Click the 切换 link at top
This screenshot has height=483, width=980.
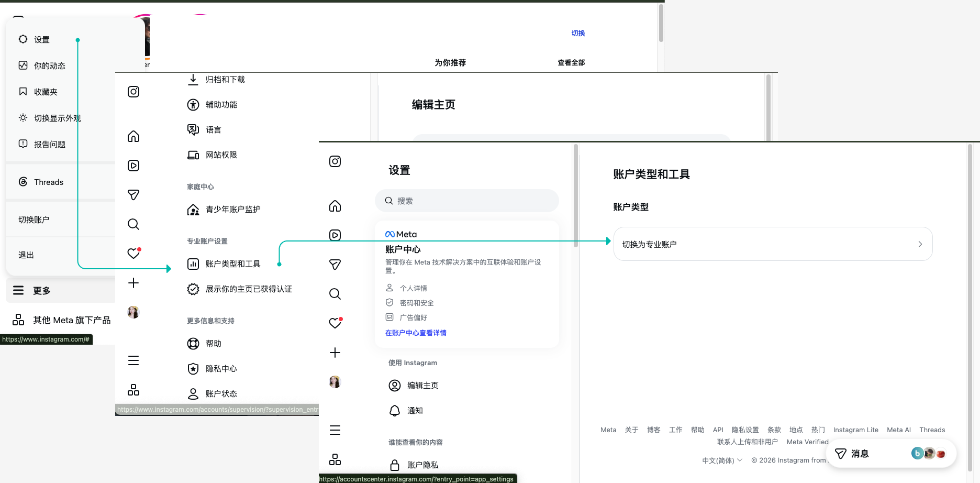point(578,33)
